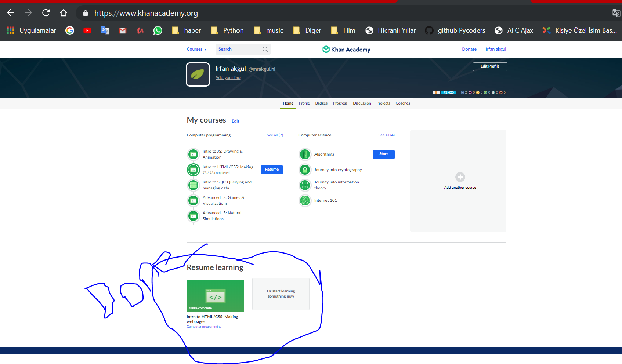This screenshot has width=622, height=364.
Task: Click the Advanced JS: Games & Visualizations icon
Action: pyautogui.click(x=194, y=201)
